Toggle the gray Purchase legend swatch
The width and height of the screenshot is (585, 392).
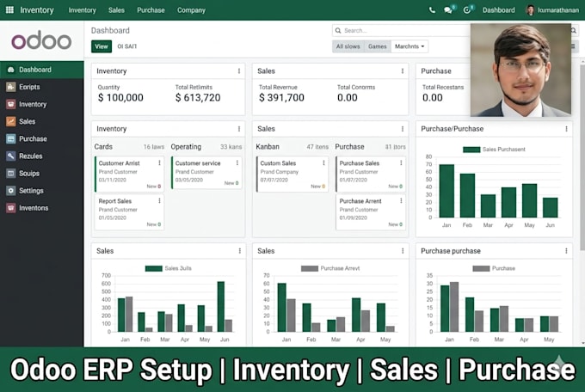pyautogui.click(x=481, y=268)
